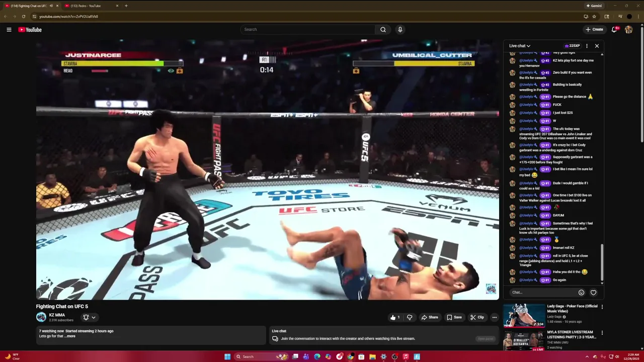Send a heart reaction in chat
644x362 pixels.
(x=593, y=292)
